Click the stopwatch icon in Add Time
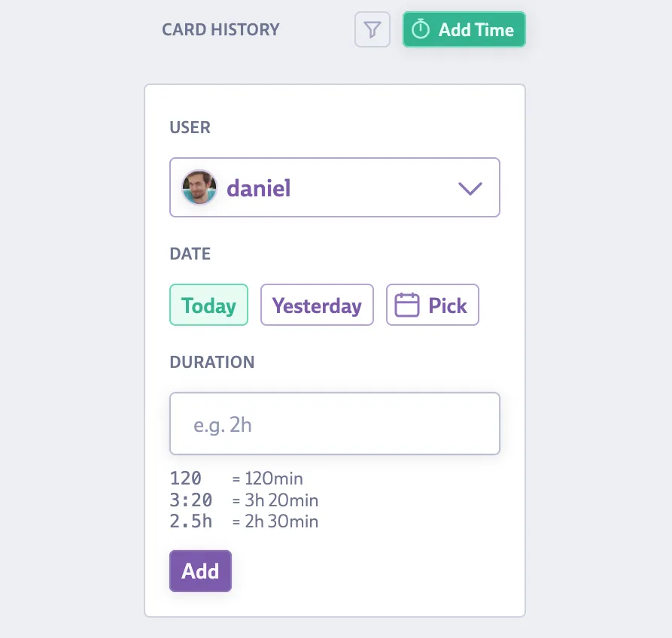 click(421, 30)
